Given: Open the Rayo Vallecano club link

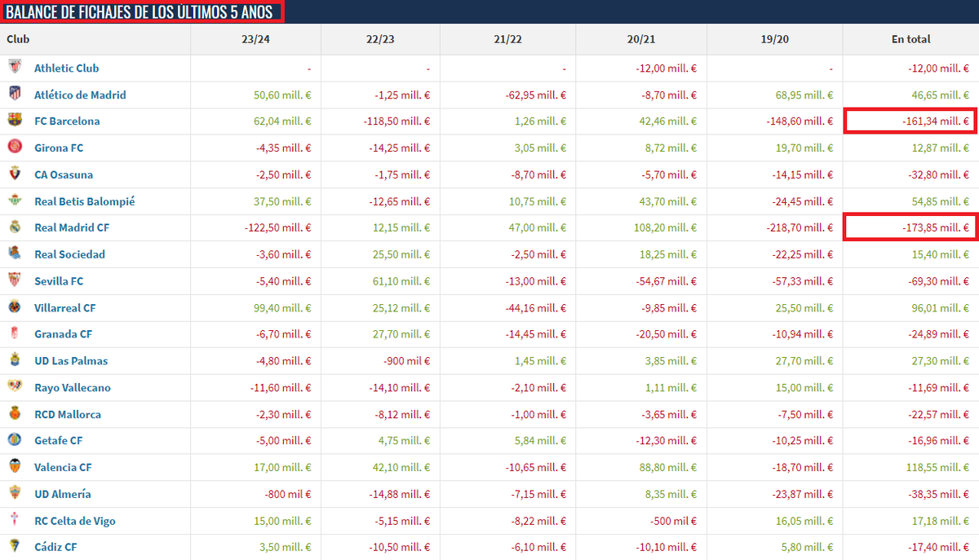Looking at the screenshot, I should click(x=73, y=388).
